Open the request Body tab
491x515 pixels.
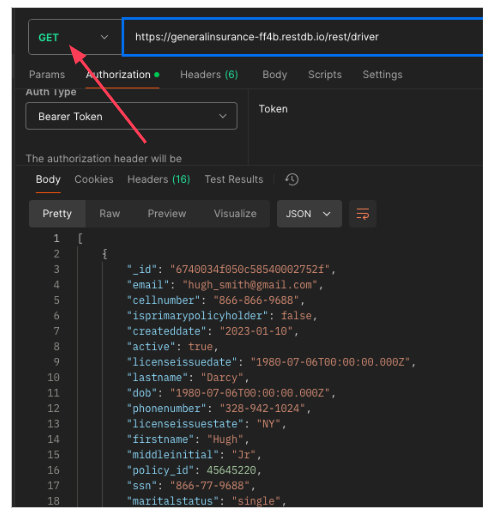(x=274, y=74)
